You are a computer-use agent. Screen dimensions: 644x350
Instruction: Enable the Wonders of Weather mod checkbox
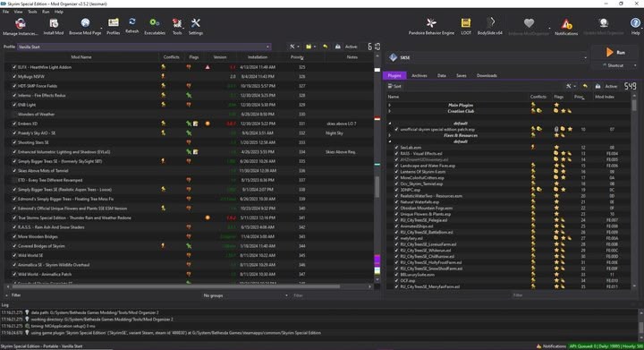click(x=14, y=115)
